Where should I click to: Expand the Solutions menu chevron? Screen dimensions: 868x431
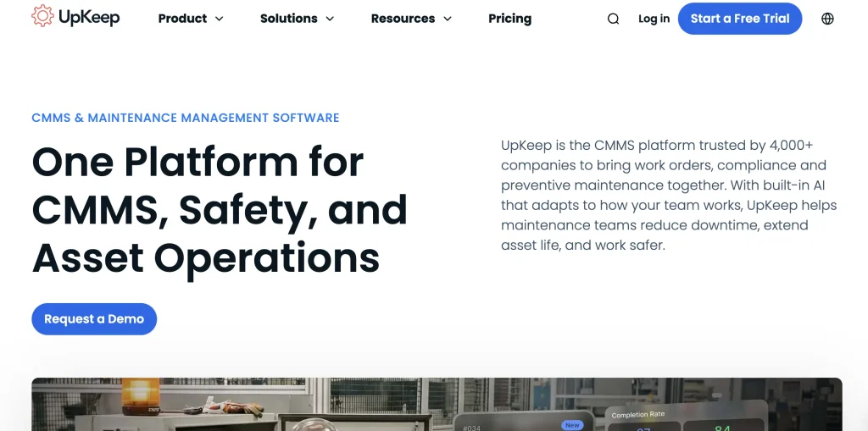point(330,19)
